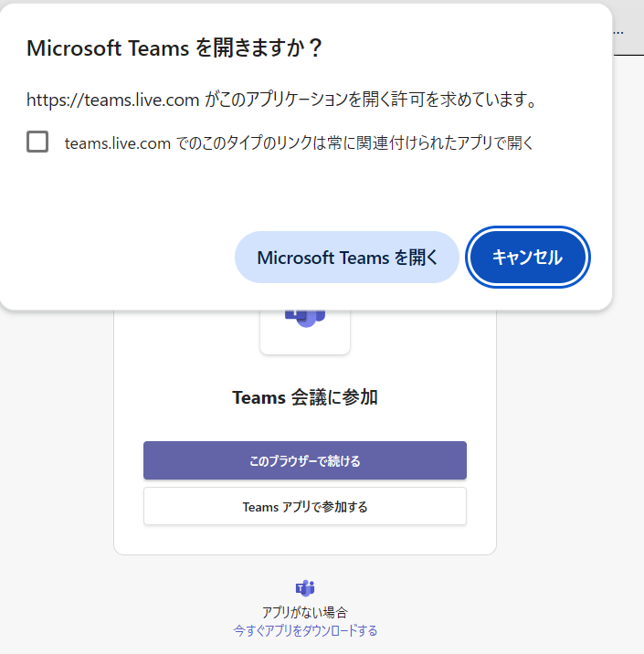Click the Teams part of the dialog title
644x654 pixels.
tap(159, 48)
